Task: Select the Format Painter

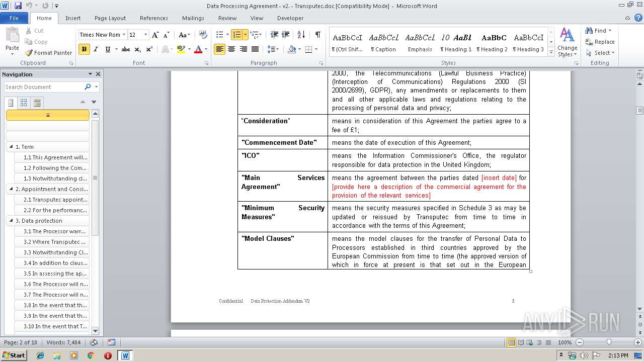Action: click(x=48, y=53)
